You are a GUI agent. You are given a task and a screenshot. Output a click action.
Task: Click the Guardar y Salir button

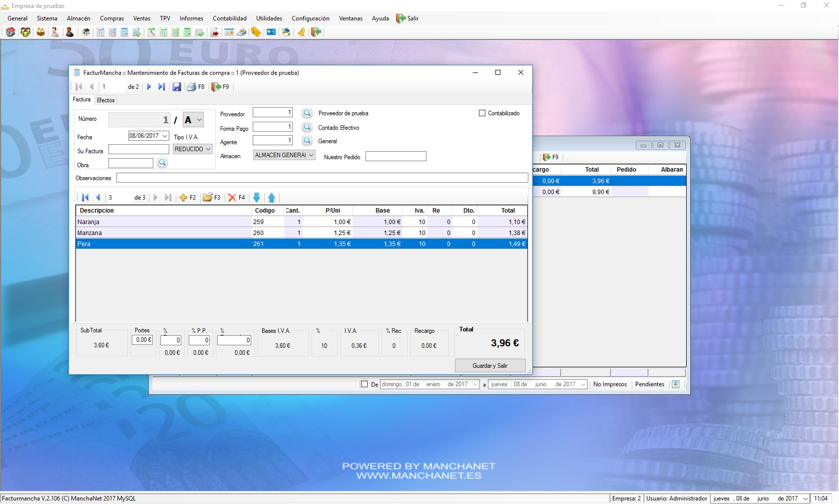pyautogui.click(x=490, y=366)
